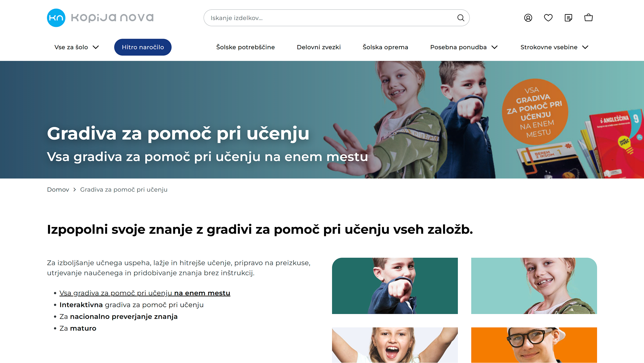Open the order list note icon

(x=568, y=18)
